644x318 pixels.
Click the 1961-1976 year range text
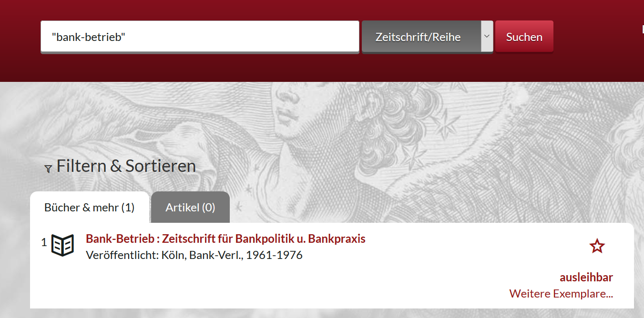(x=274, y=255)
